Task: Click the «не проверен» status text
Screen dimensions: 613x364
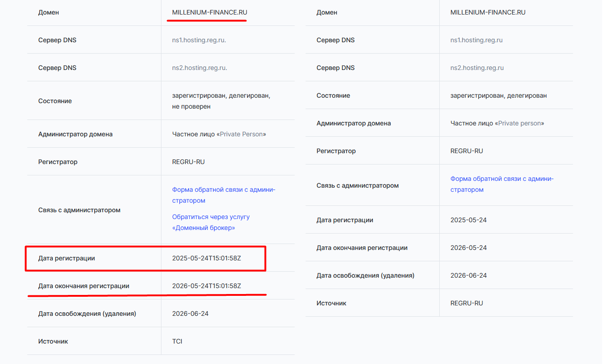Action: tap(191, 106)
